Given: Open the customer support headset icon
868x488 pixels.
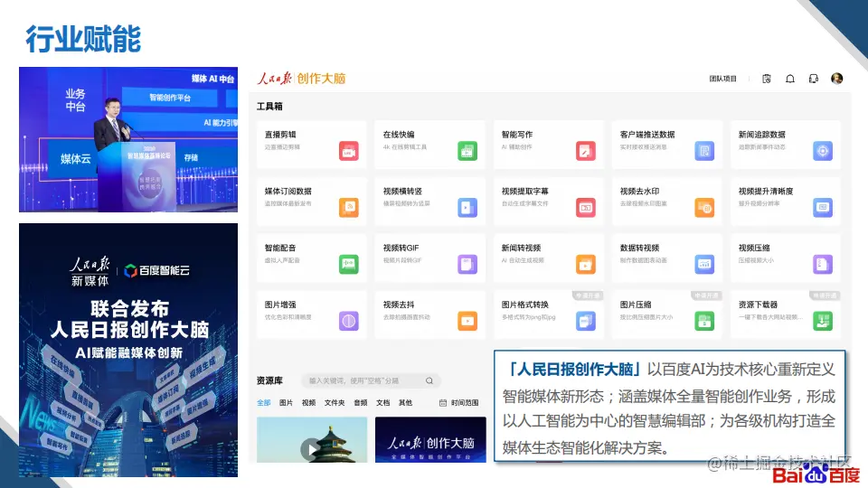Looking at the screenshot, I should [x=813, y=79].
